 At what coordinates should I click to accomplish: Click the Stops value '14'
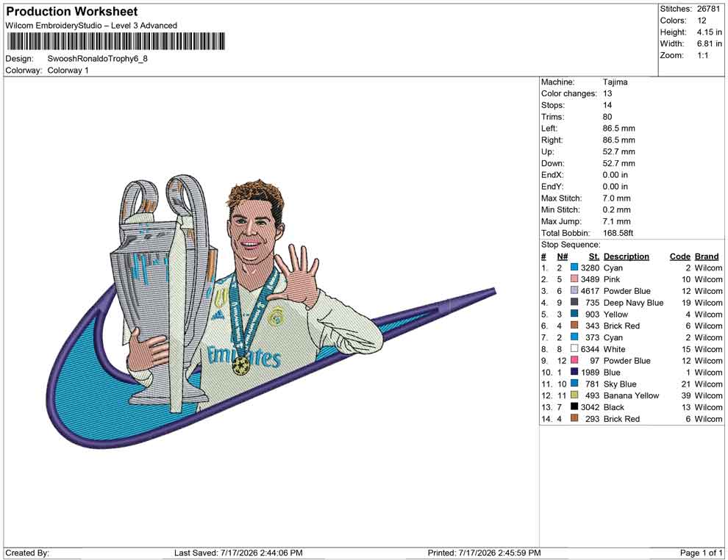pos(607,105)
